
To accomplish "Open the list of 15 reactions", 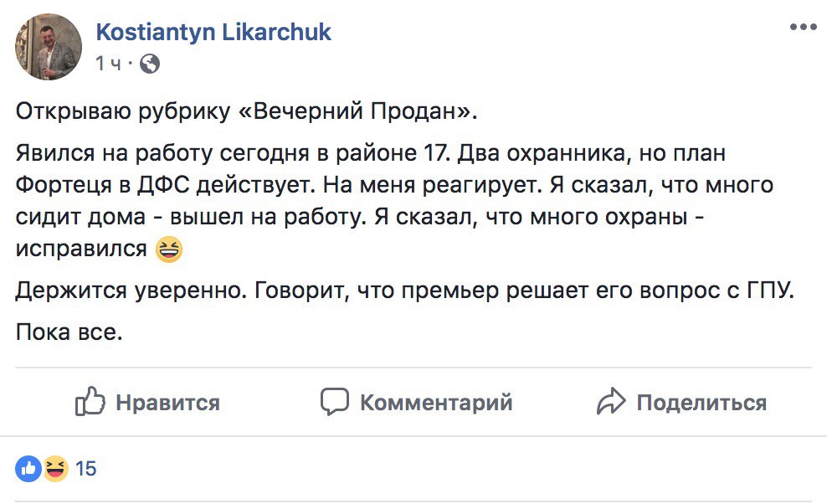I will click(x=86, y=468).
